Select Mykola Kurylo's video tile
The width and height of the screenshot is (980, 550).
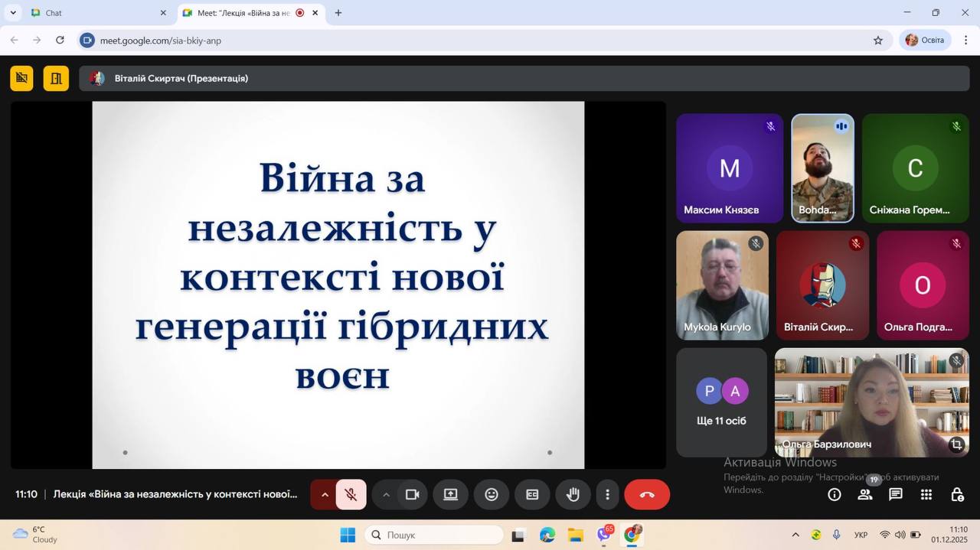(x=722, y=285)
